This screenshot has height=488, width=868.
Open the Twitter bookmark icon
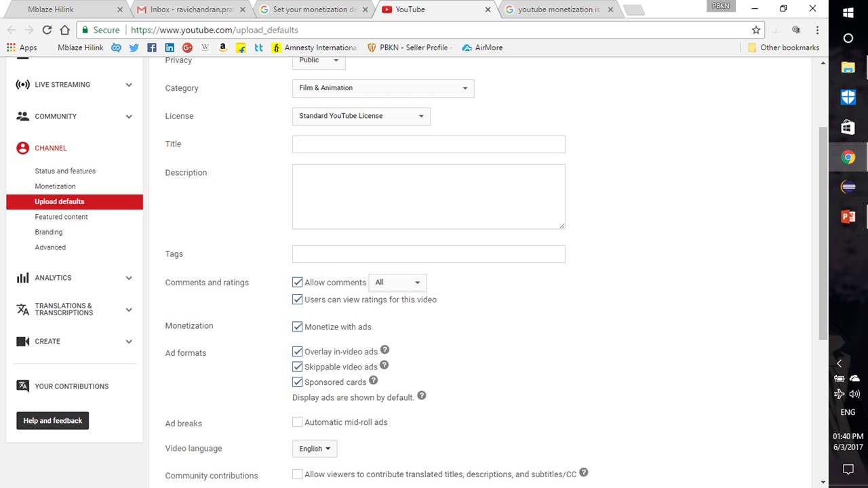click(x=134, y=47)
